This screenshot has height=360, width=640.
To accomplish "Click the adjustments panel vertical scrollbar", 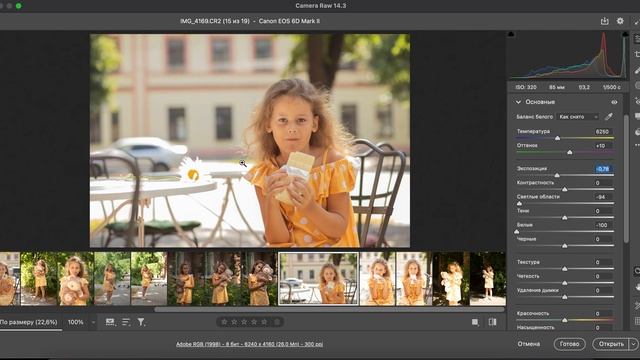I will [x=626, y=180].
